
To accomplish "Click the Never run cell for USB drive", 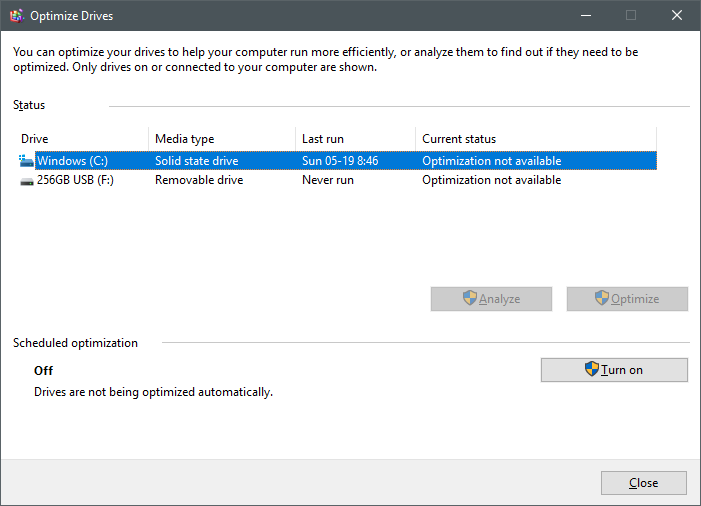I will point(328,181).
